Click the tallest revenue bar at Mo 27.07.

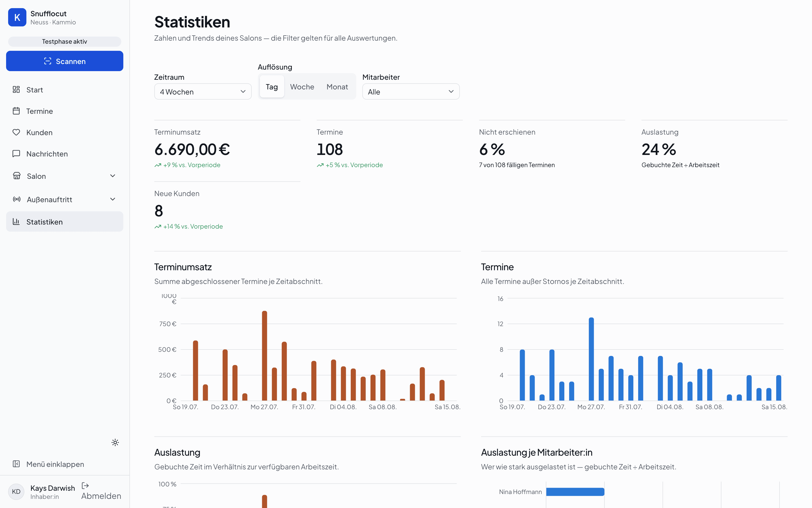264,356
